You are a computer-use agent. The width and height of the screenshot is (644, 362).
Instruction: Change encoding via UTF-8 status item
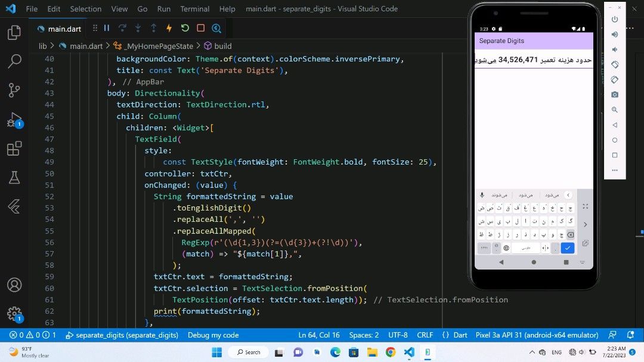398,335
